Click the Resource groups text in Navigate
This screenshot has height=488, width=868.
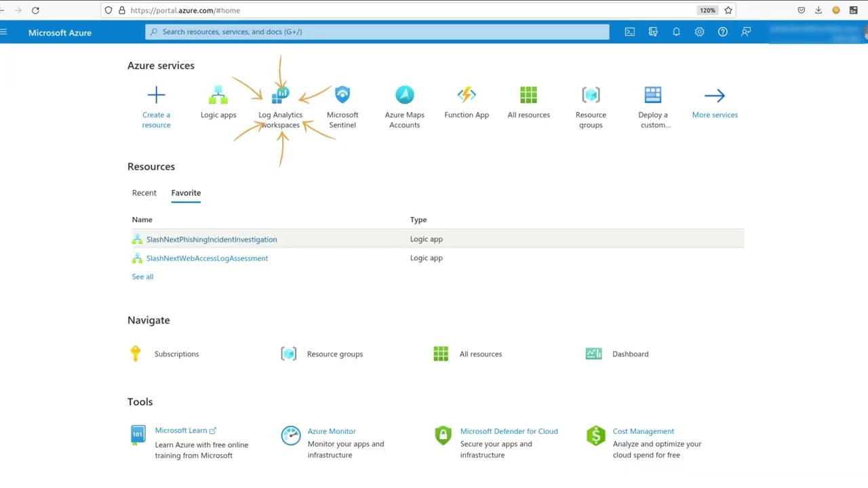pos(334,354)
